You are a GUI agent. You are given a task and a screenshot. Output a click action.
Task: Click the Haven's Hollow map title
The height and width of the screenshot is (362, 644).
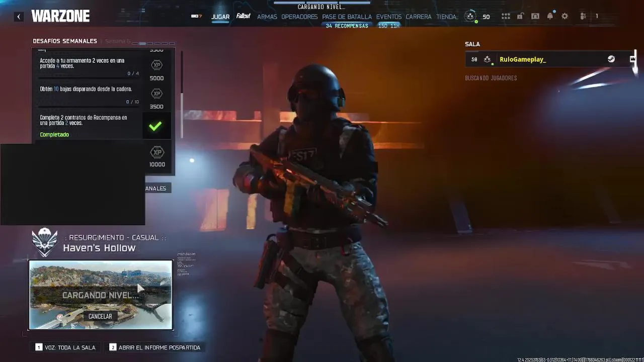click(x=99, y=248)
